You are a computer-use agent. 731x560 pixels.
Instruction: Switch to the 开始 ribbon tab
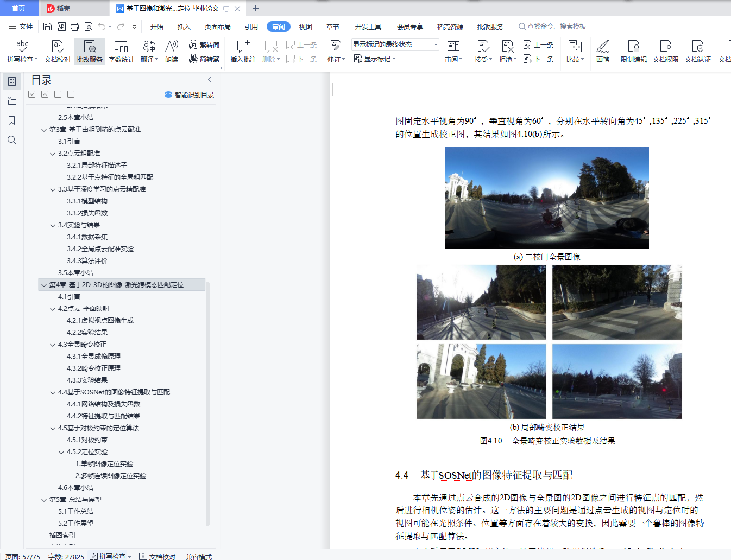tap(157, 27)
